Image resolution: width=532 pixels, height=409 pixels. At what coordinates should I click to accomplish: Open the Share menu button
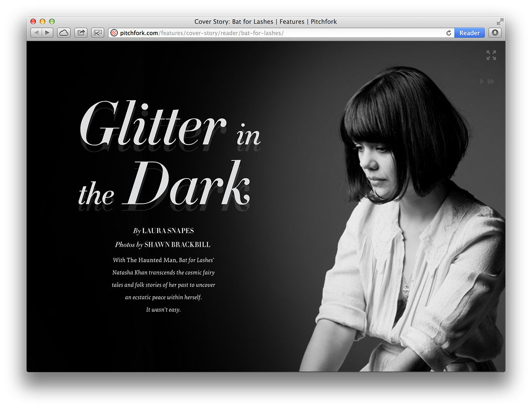[x=81, y=33]
